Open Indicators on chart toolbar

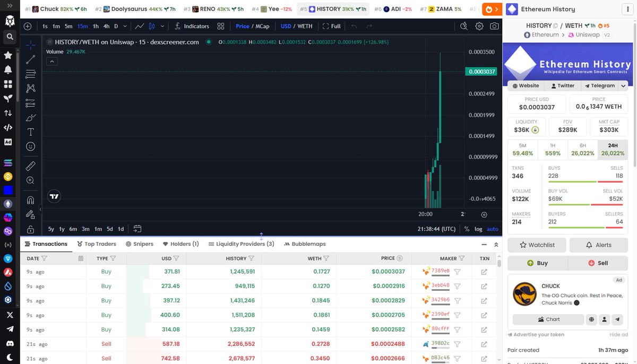(x=191, y=26)
